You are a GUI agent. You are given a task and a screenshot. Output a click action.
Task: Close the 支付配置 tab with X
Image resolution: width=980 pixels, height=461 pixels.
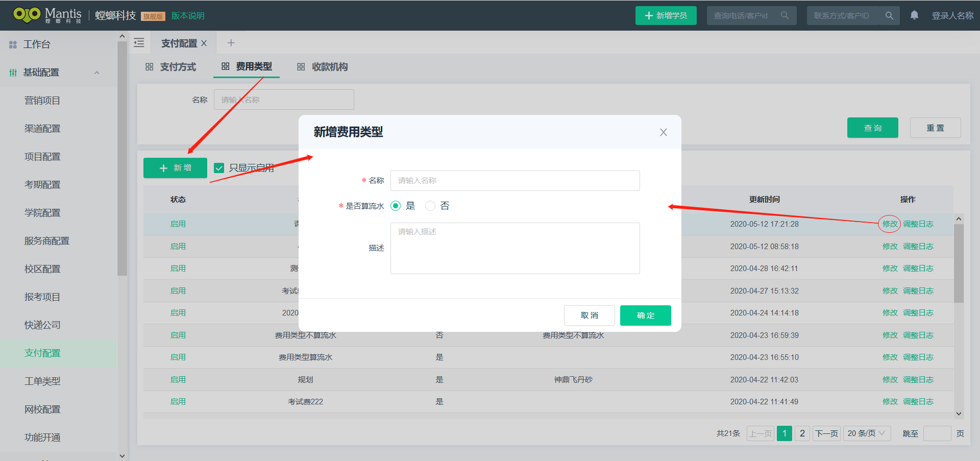coord(204,43)
